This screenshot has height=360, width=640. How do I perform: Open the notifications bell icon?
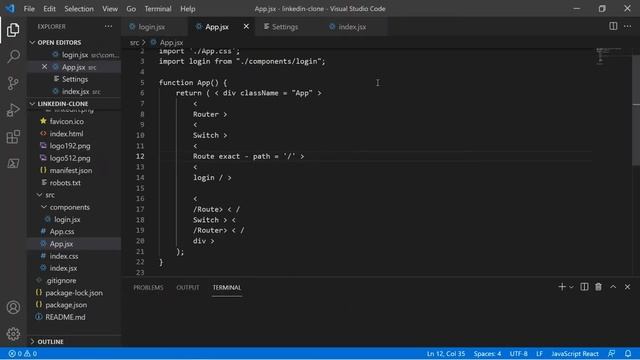point(628,353)
